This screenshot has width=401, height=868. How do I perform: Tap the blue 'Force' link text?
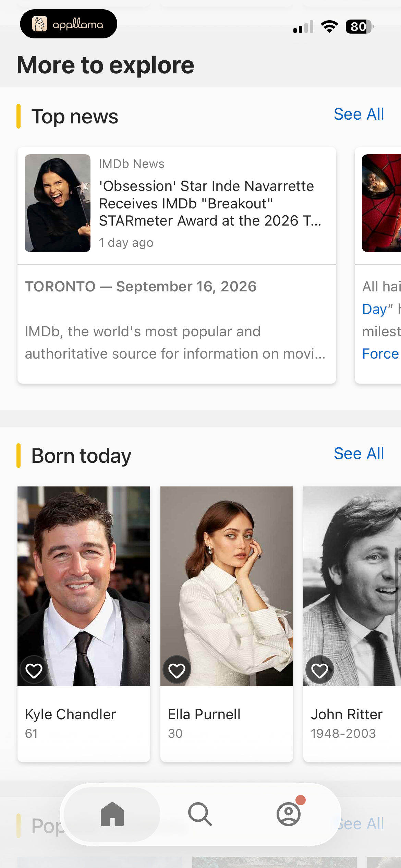pyautogui.click(x=380, y=353)
